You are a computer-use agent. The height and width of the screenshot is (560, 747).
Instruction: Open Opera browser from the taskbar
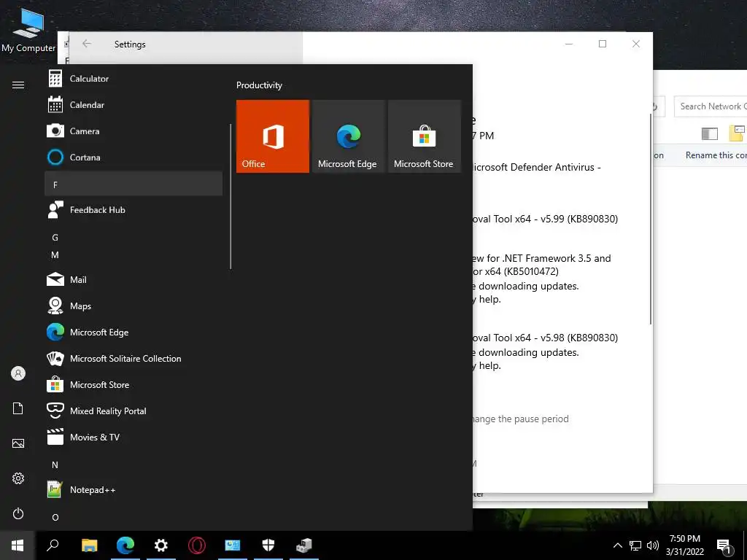(x=197, y=545)
